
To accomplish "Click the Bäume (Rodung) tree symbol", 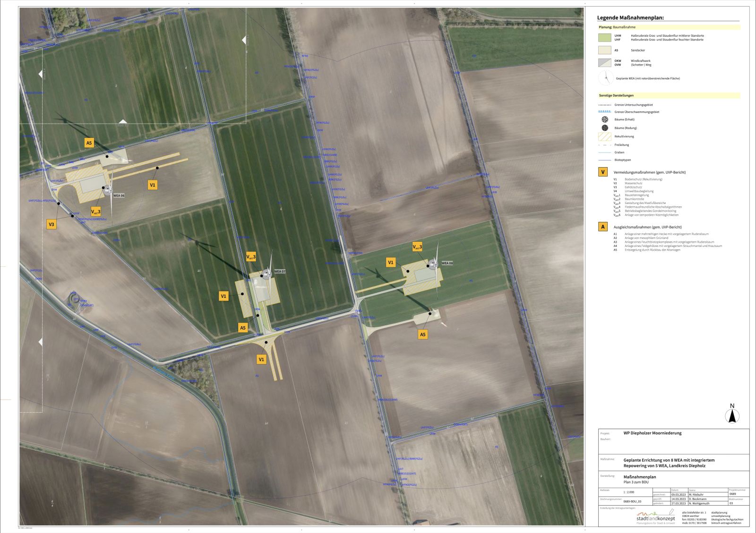I will click(x=604, y=128).
